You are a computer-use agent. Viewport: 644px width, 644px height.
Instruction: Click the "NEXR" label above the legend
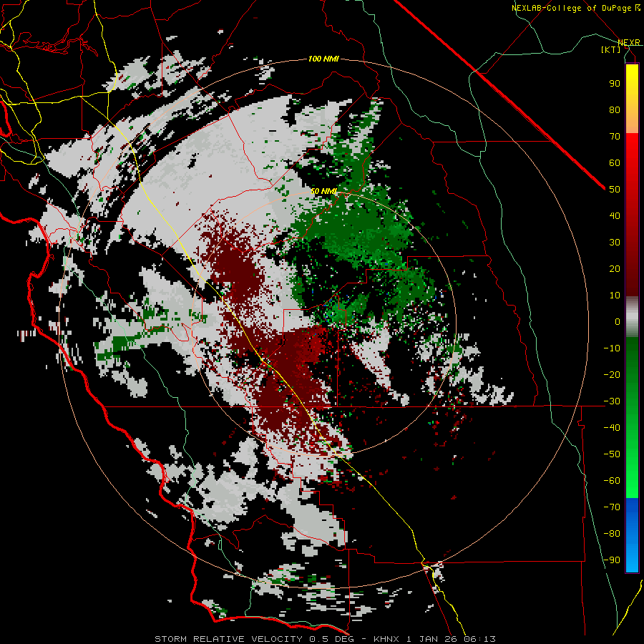(x=629, y=43)
